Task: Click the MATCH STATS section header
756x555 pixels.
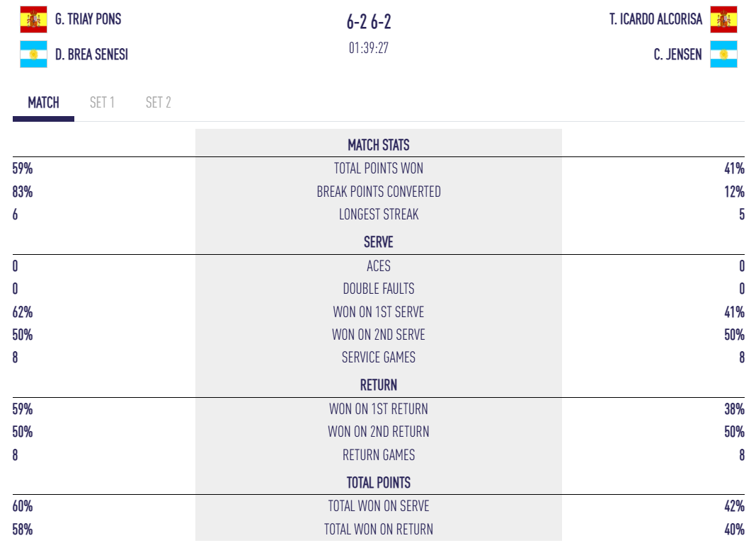Action: pos(379,145)
